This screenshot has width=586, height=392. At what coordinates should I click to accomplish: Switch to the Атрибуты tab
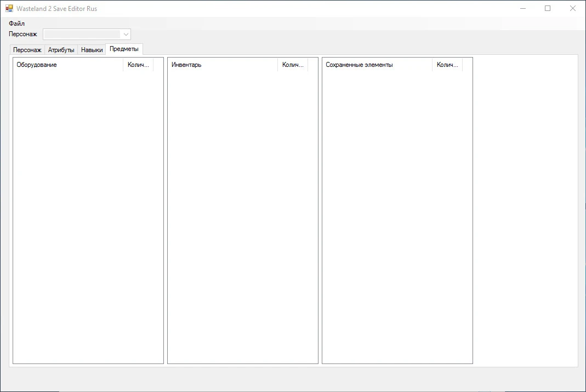(61, 50)
